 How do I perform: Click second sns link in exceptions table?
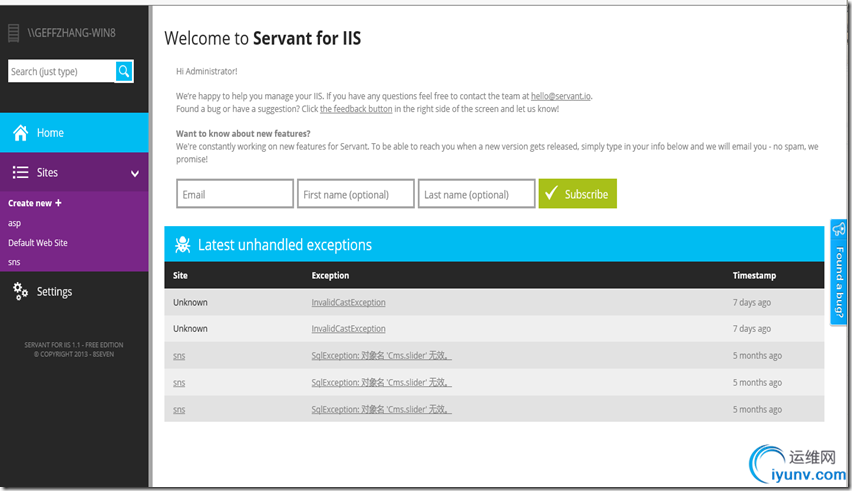click(x=179, y=382)
